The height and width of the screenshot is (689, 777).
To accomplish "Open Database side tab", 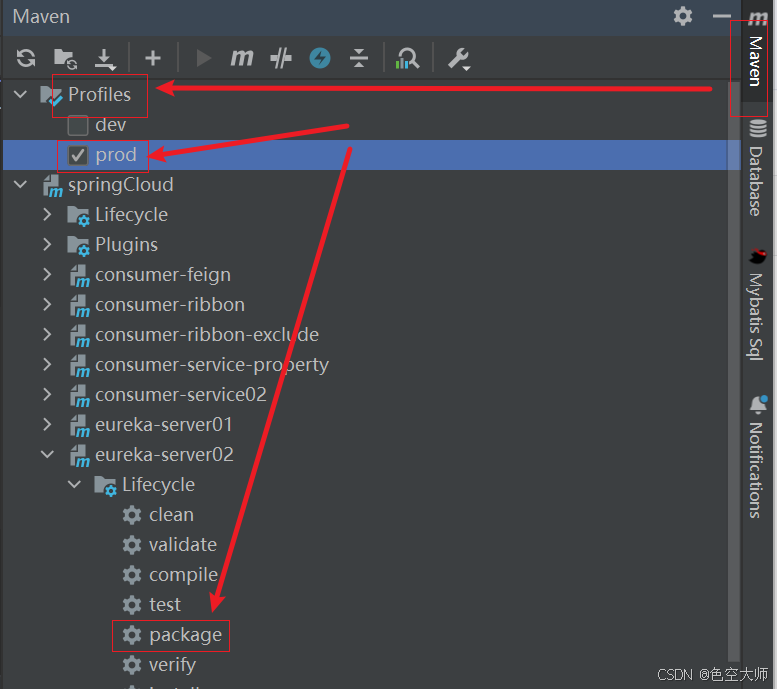I will (757, 169).
